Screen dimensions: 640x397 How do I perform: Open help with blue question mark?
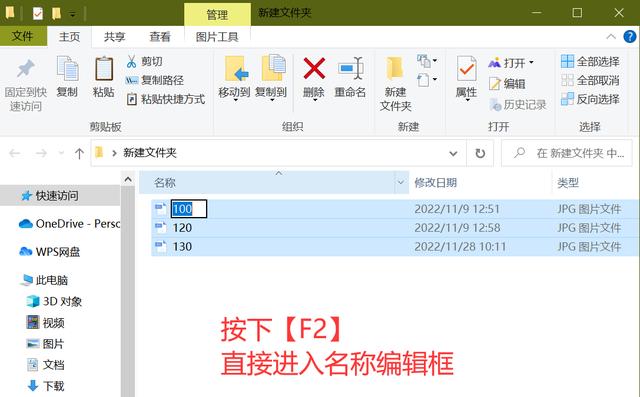(x=630, y=37)
